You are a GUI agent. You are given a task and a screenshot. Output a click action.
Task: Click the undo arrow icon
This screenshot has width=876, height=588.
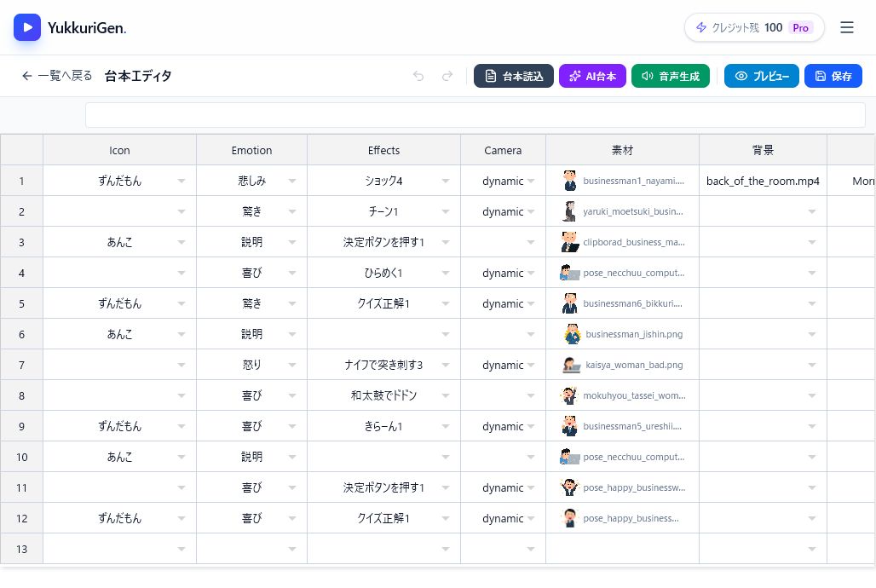pos(418,76)
